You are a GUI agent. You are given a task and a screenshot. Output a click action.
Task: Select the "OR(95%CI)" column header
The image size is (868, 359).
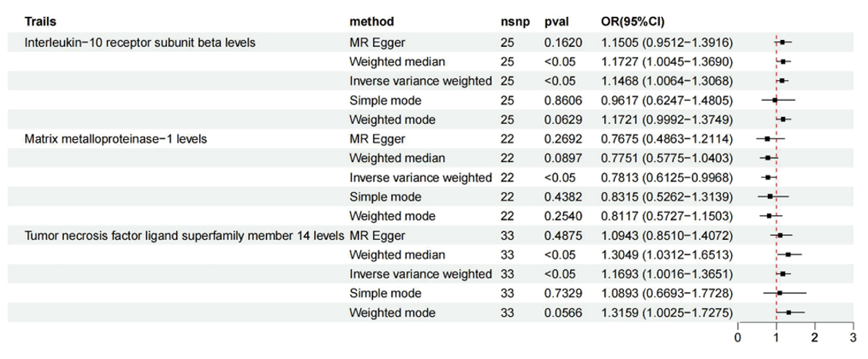point(635,21)
